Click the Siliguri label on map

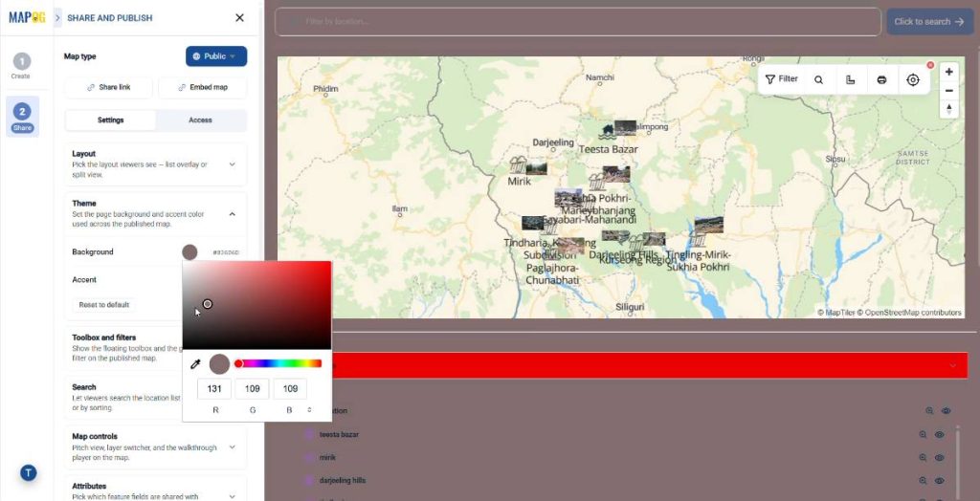tap(630, 307)
